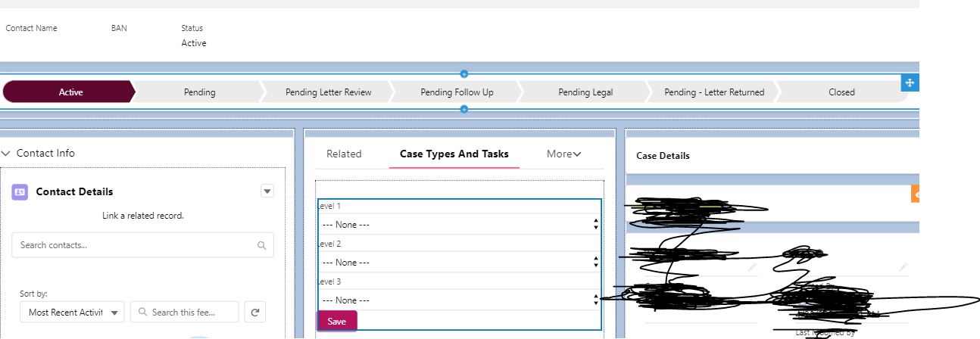This screenshot has width=980, height=339.
Task: Open the More tabs menu
Action: [563, 154]
